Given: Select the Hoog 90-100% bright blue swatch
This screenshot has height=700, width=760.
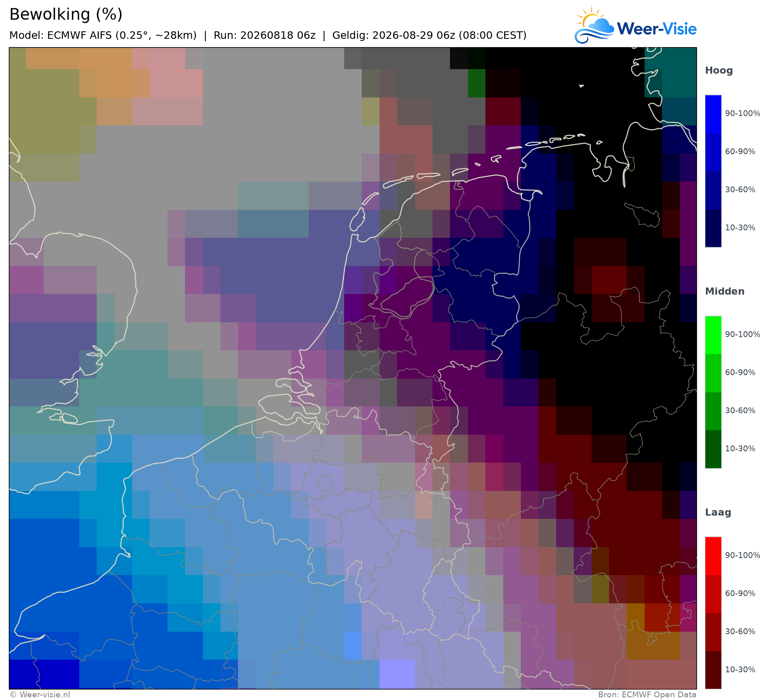Looking at the screenshot, I should (713, 114).
